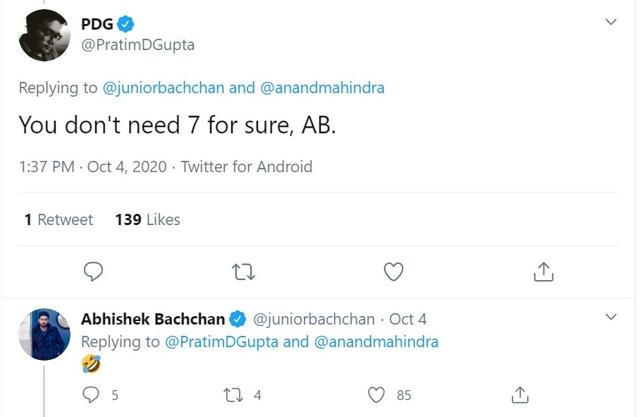Viewport: 640px width, 417px height.
Task: Open the Abhishek Bachchan display name
Action: point(153,319)
